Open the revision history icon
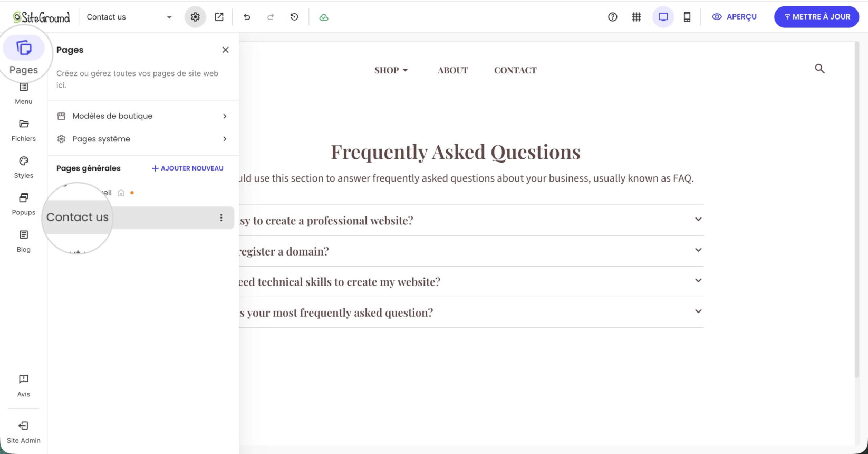This screenshot has width=868, height=454. coord(294,17)
